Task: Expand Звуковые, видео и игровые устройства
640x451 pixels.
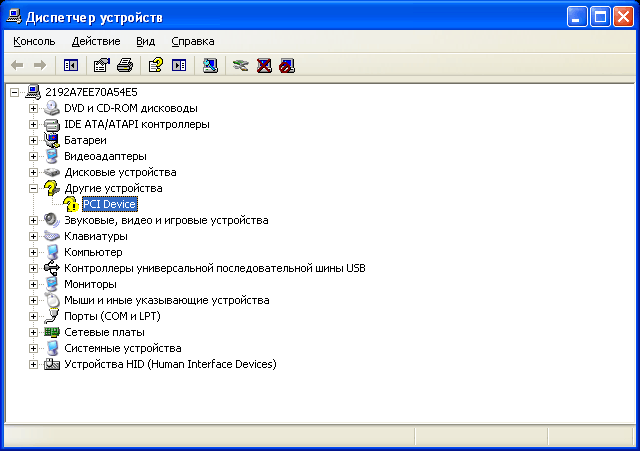Action: click(33, 220)
